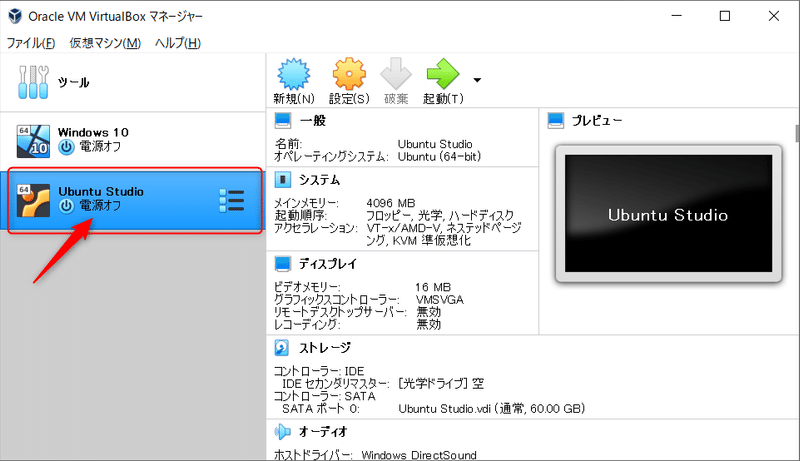Expand the start mode dropdown arrow
The image size is (800, 461).
coord(477,80)
